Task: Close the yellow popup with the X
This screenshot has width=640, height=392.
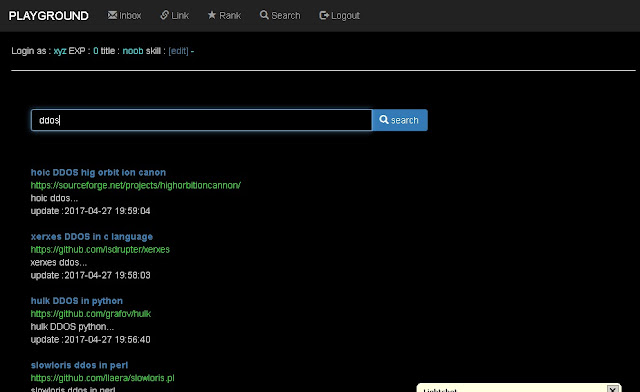Action: tap(612, 388)
